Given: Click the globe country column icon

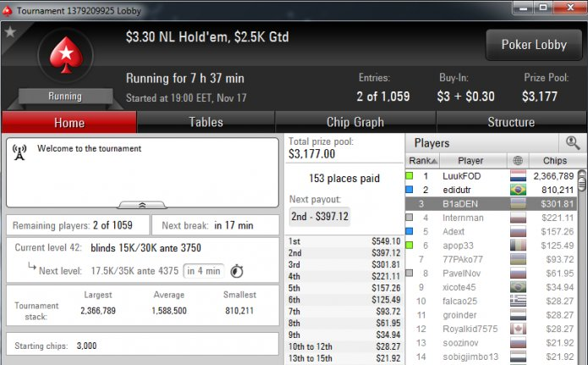Looking at the screenshot, I should (518, 161).
